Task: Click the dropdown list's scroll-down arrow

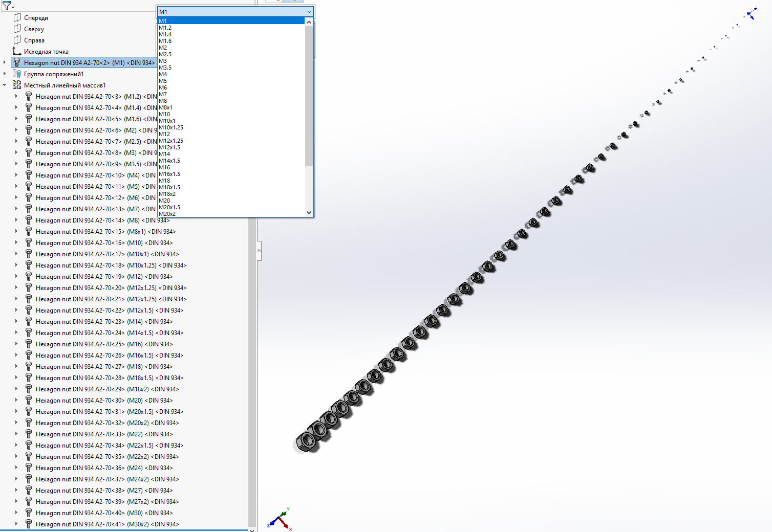Action: click(309, 213)
